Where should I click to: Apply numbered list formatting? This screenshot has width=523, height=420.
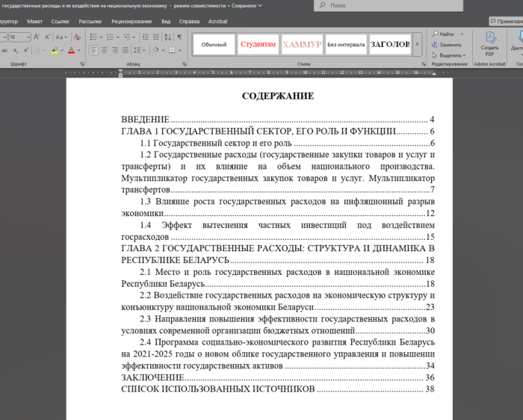110,37
